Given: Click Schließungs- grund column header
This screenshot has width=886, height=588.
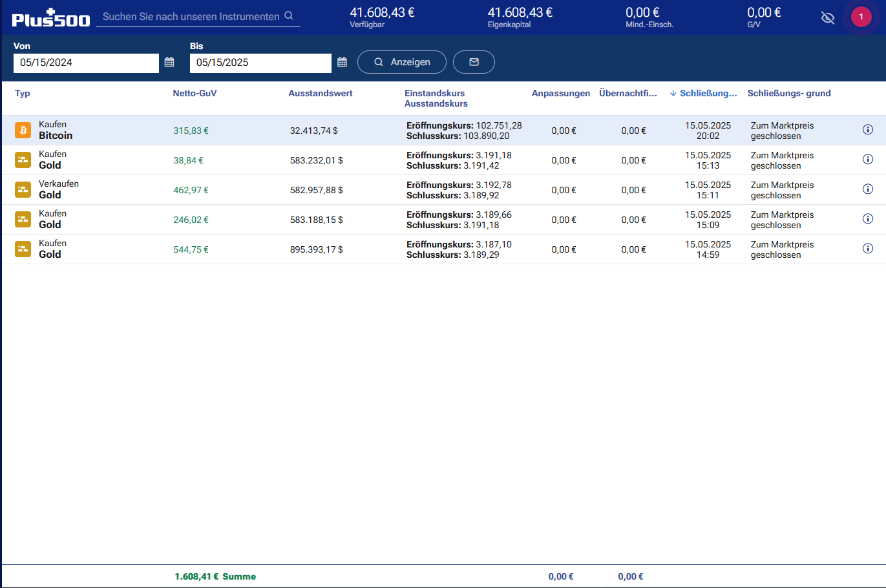Looking at the screenshot, I should tap(789, 93).
